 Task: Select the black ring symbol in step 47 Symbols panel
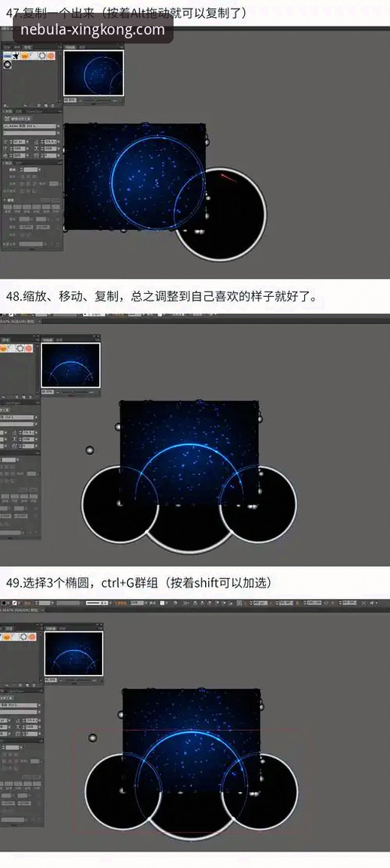point(8,64)
